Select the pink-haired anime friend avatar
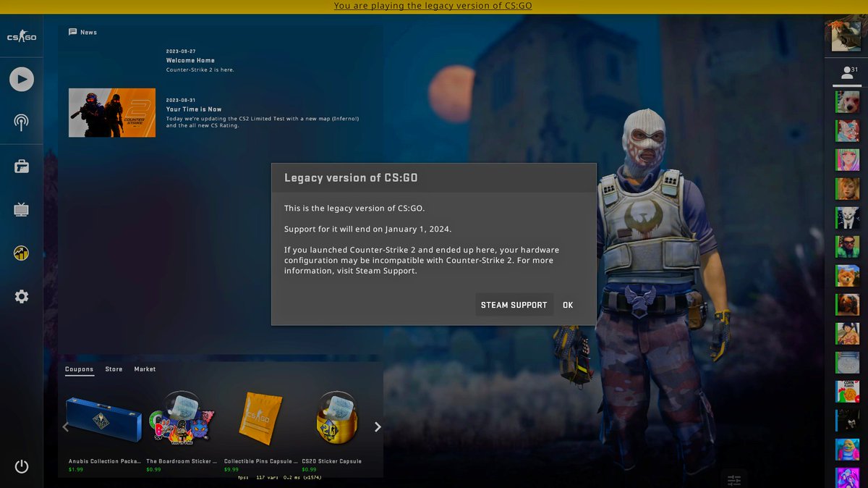This screenshot has width=868, height=488. 847,160
